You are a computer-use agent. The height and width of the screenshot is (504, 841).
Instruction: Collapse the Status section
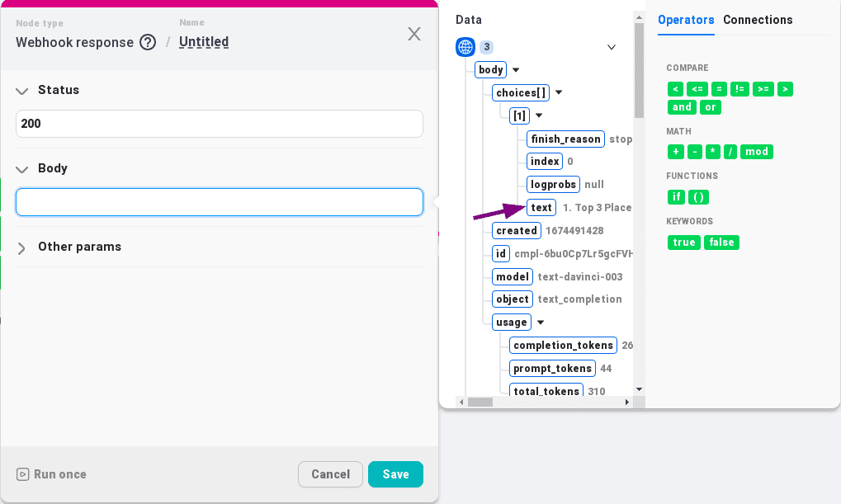22,91
